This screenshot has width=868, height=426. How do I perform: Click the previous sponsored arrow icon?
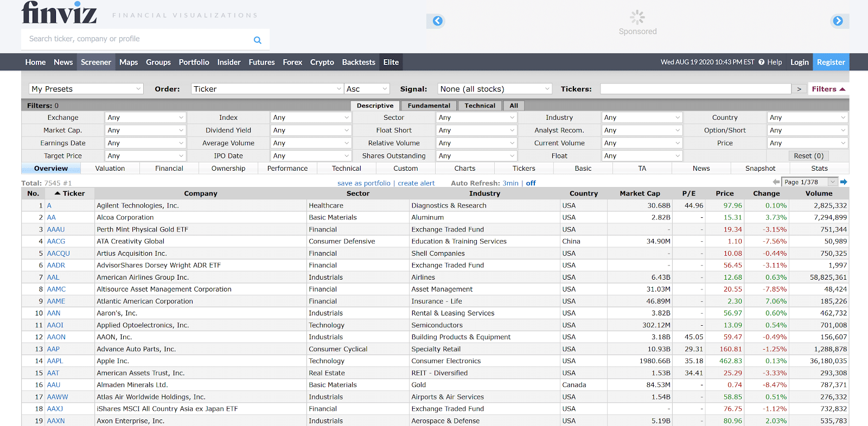click(438, 21)
